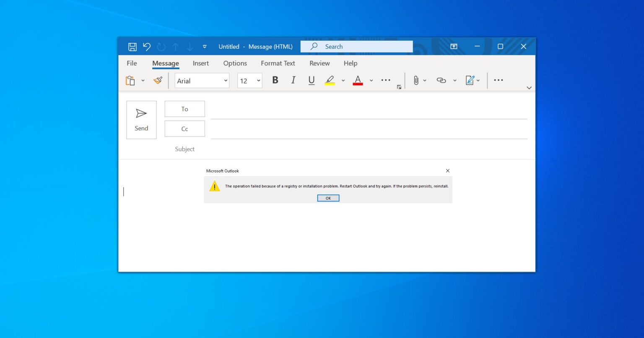Apply red font color

pyautogui.click(x=358, y=80)
